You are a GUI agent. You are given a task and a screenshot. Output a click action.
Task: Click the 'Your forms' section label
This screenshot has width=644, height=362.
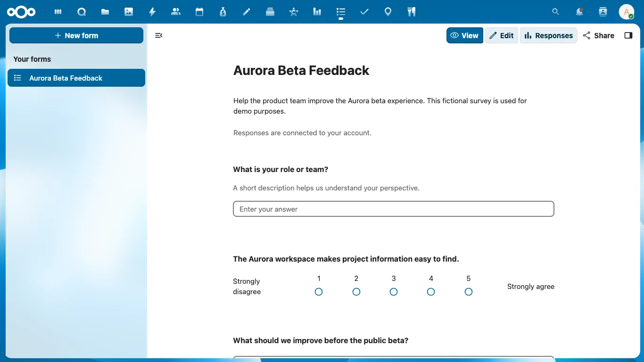[32, 59]
